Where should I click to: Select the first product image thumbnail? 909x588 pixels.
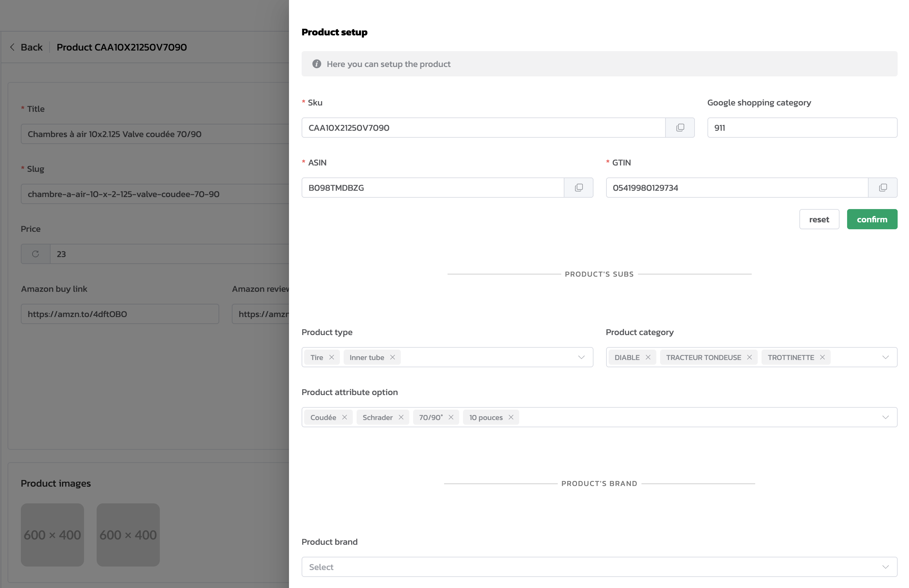coord(52,535)
